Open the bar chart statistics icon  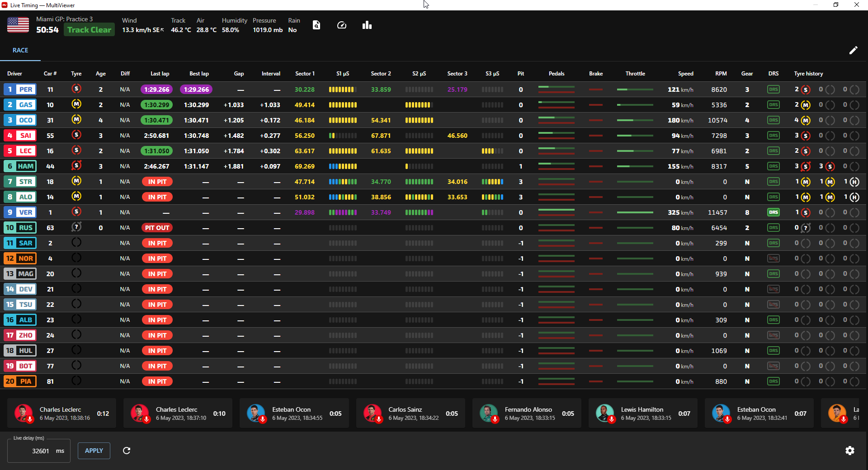tap(367, 25)
